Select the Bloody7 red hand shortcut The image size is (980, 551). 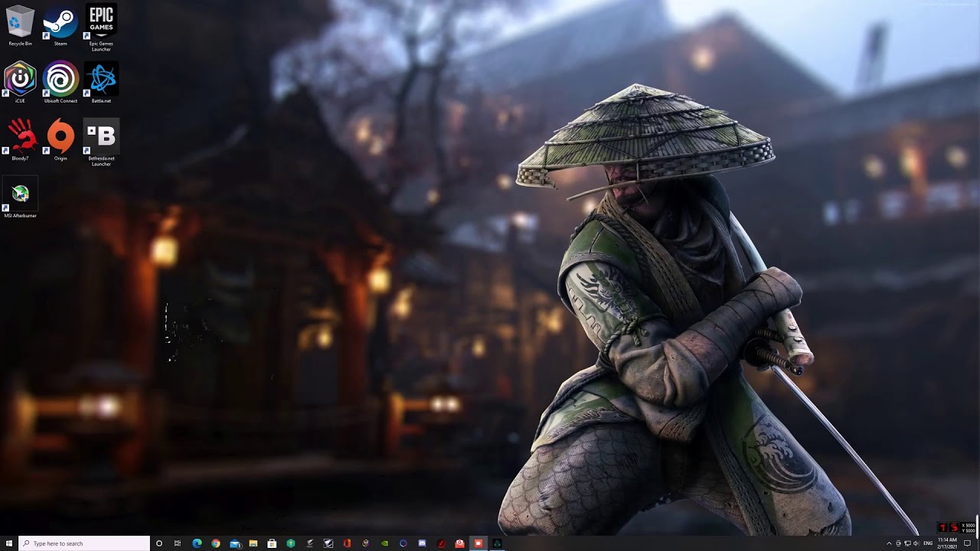point(20,139)
